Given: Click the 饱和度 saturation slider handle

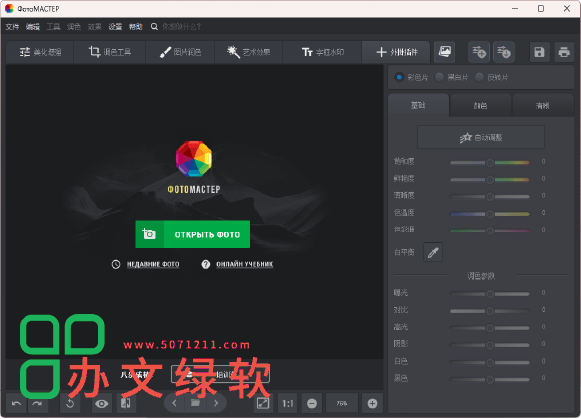Looking at the screenshot, I should coord(490,162).
